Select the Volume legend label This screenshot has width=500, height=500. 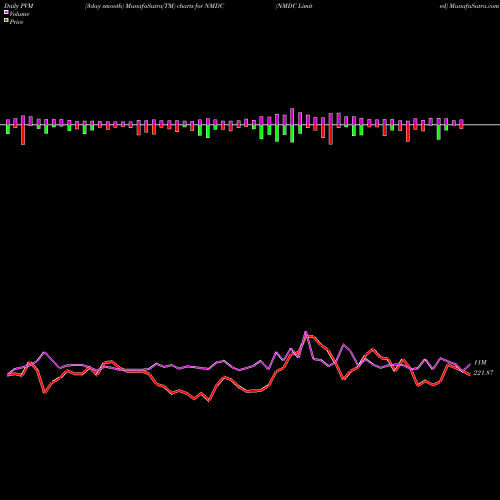pyautogui.click(x=19, y=14)
